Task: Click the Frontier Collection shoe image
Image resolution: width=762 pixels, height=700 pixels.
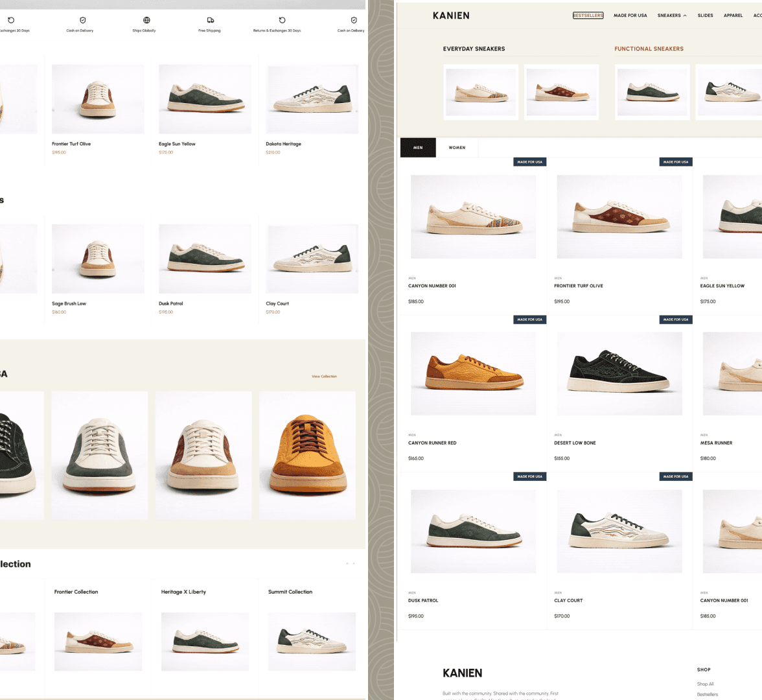Action: [98, 642]
